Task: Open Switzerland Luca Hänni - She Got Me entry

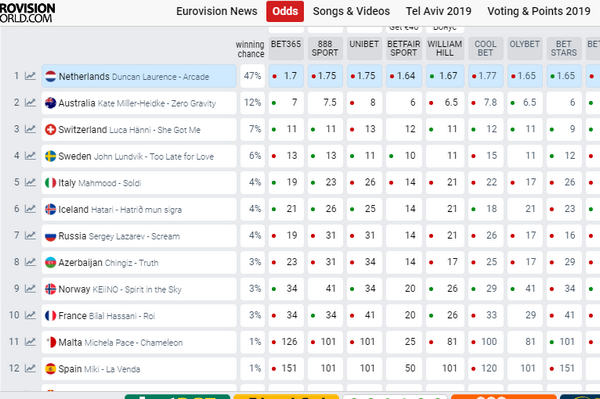Action: (139, 129)
